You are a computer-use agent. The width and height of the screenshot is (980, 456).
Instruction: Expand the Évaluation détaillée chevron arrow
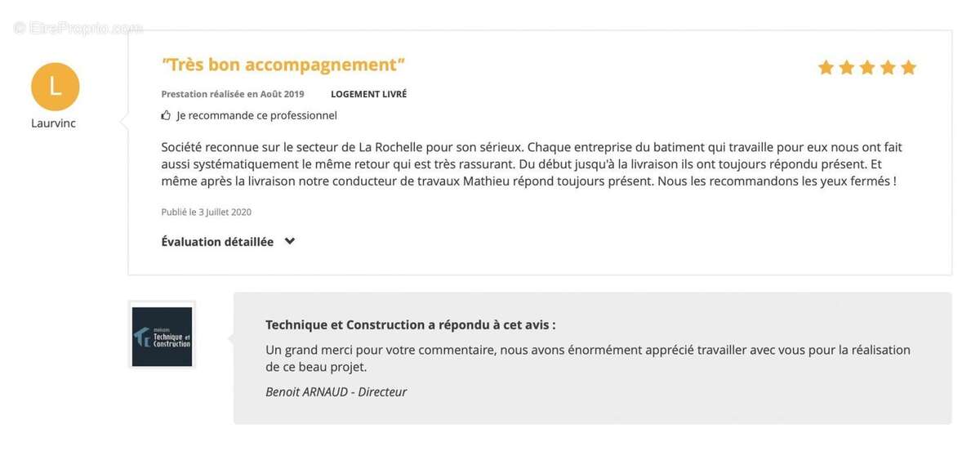coord(289,241)
